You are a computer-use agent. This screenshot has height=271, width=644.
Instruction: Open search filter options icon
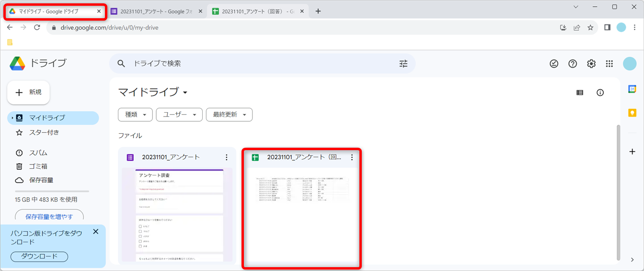click(x=403, y=64)
